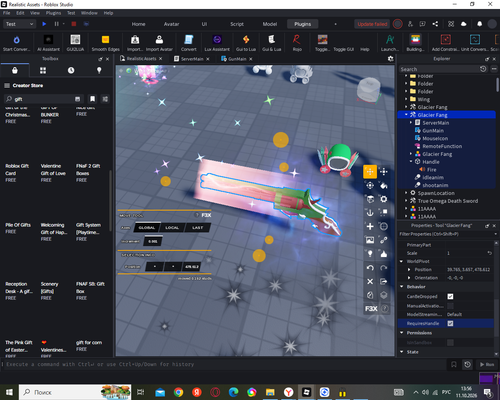
Task: Click the Add Constraint plugin
Action: point(445,43)
